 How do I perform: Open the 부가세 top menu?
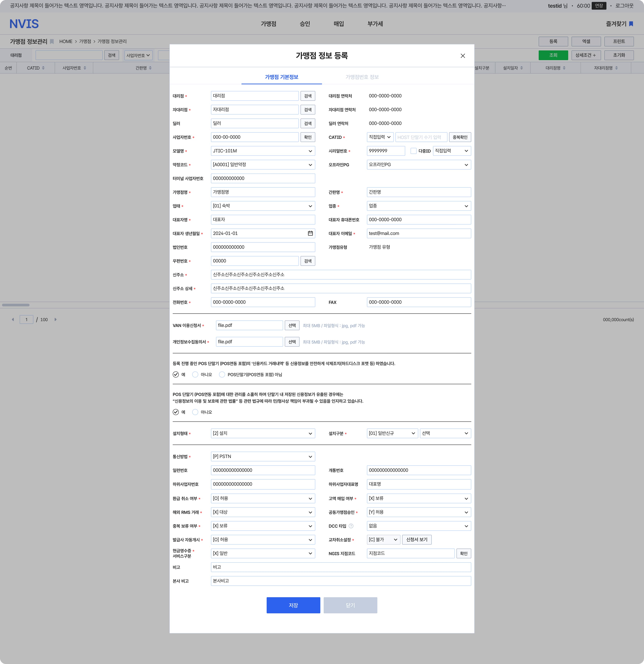(375, 24)
